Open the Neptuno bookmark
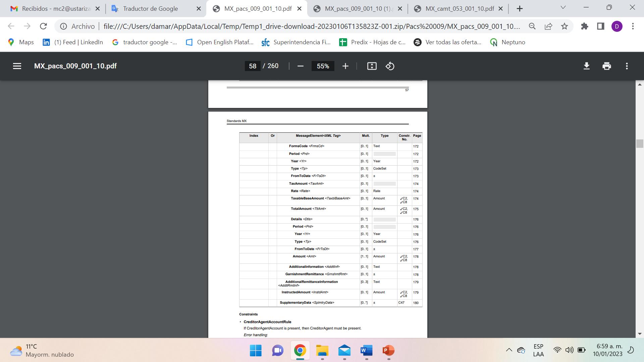The image size is (644, 362). click(508, 42)
